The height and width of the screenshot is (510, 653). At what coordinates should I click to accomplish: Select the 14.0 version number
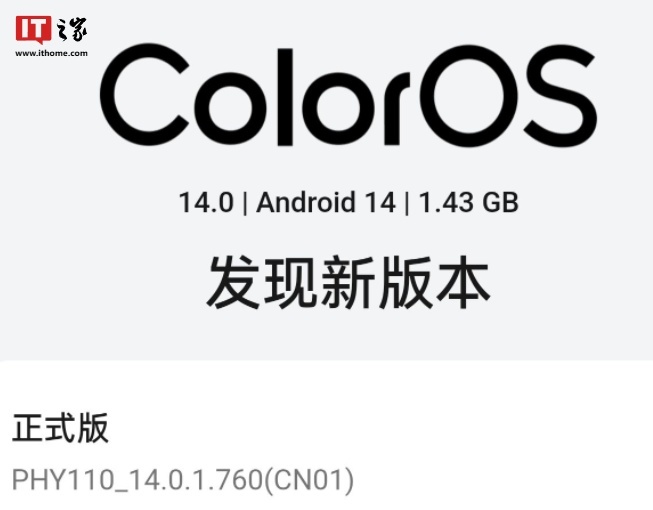click(x=206, y=202)
